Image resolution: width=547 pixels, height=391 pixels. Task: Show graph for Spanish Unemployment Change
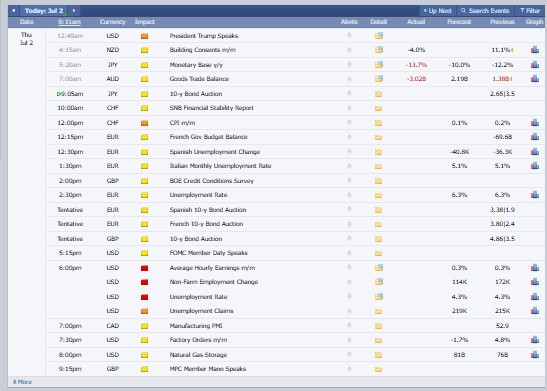click(535, 152)
